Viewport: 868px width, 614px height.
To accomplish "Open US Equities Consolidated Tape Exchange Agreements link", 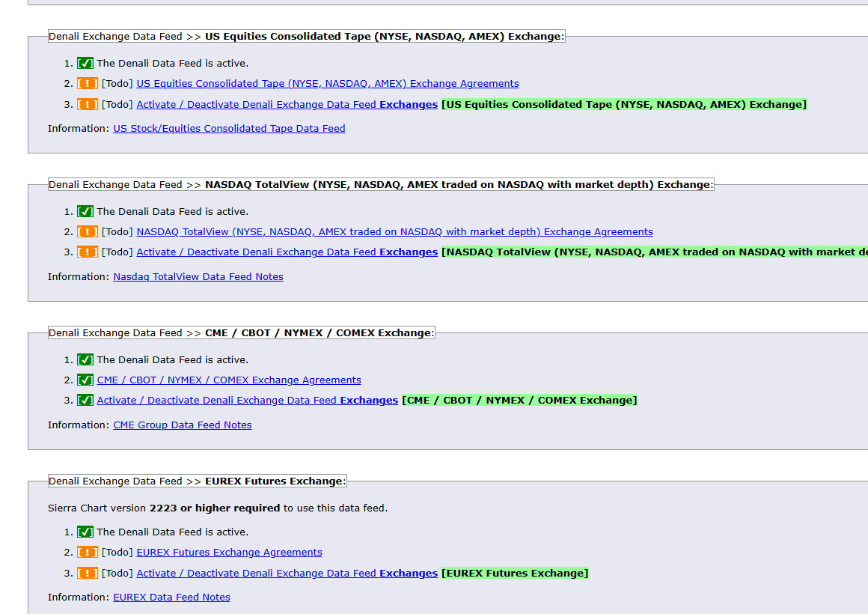I will click(328, 84).
